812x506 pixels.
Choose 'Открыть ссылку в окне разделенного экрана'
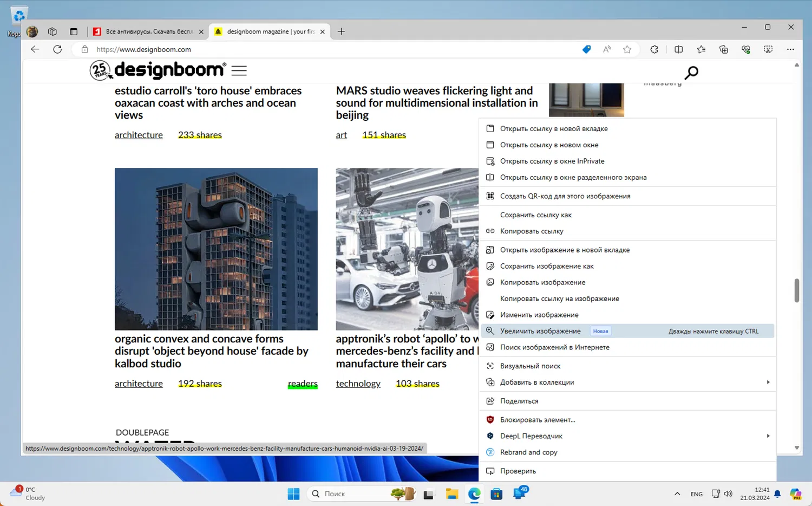628,178
